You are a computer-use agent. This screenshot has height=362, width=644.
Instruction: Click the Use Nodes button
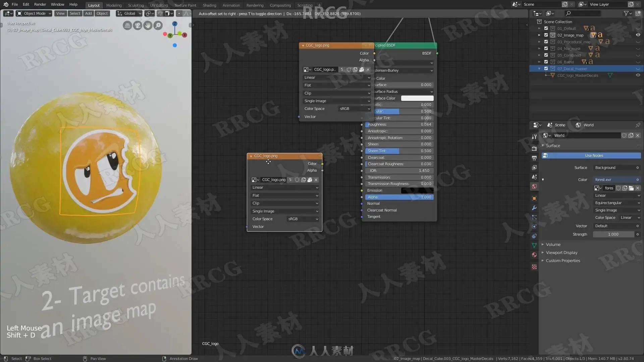(x=594, y=156)
